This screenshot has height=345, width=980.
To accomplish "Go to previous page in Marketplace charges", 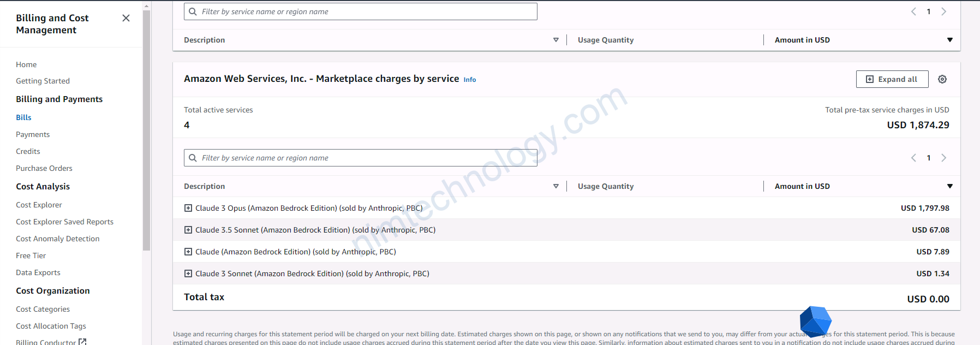I will click(x=913, y=158).
